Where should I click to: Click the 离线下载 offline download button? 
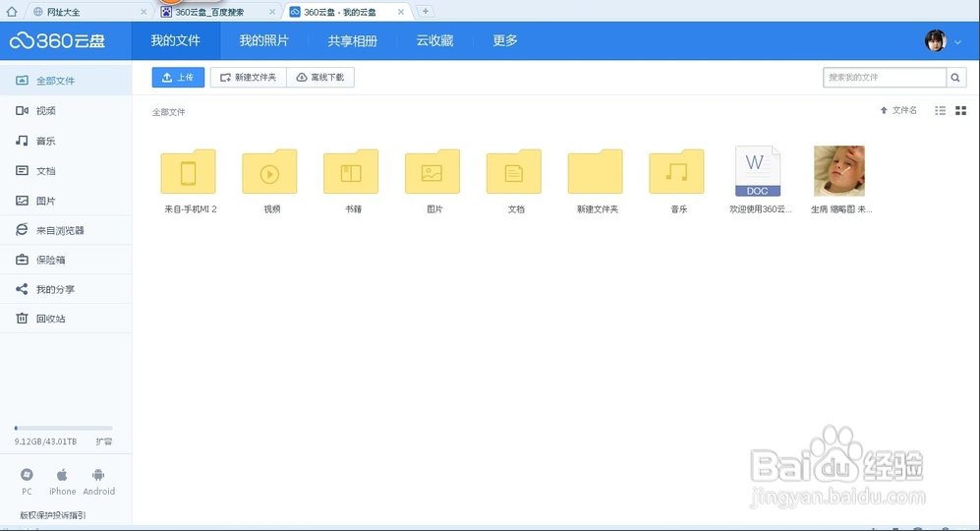click(320, 78)
